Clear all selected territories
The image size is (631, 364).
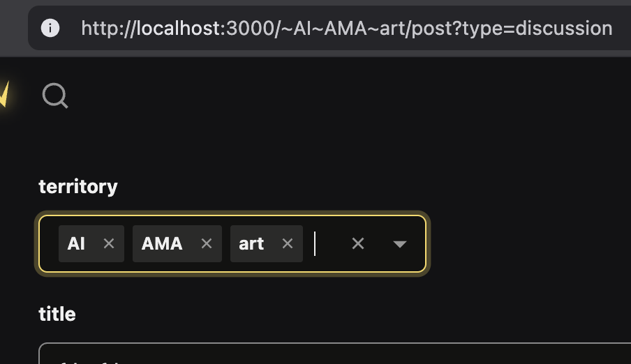click(x=358, y=243)
